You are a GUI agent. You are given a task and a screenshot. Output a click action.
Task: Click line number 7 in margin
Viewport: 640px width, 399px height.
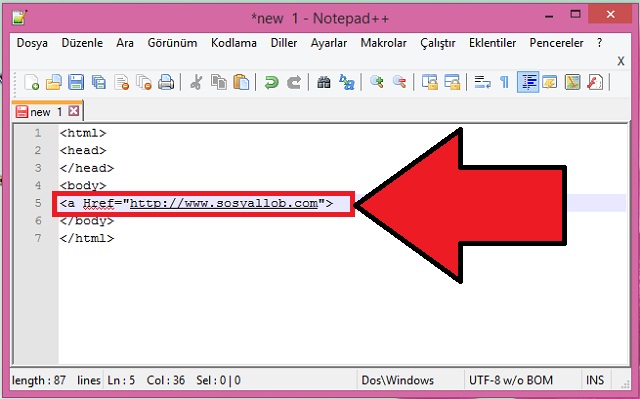tap(38, 238)
